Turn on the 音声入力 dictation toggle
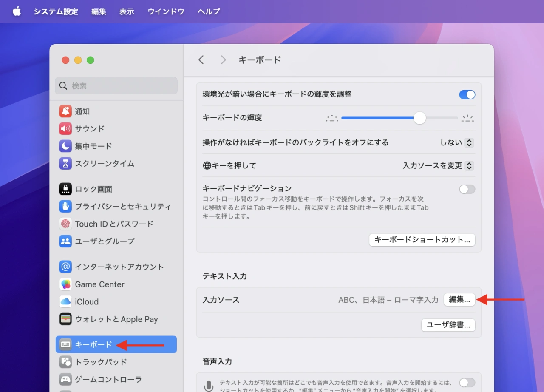The height and width of the screenshot is (392, 544). (467, 382)
